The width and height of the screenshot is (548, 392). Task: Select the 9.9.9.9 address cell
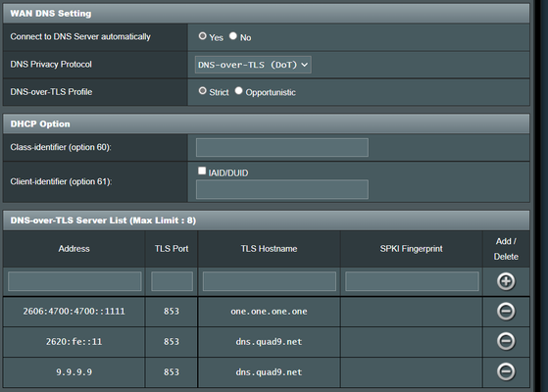[x=75, y=372]
